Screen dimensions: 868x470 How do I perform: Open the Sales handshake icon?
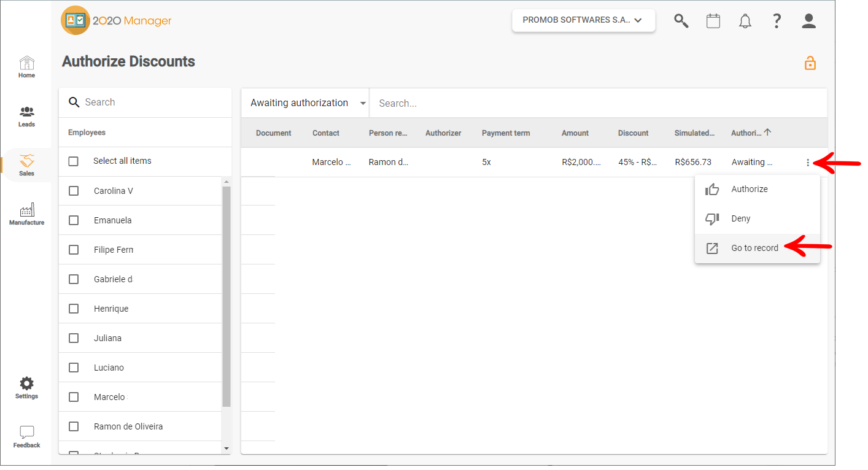[26, 161]
